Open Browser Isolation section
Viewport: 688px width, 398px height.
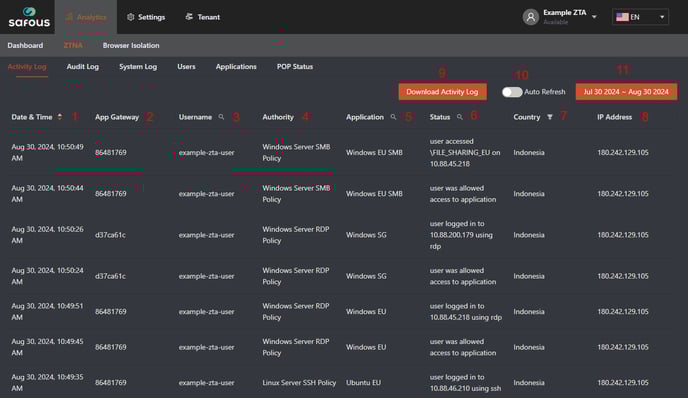coord(131,45)
